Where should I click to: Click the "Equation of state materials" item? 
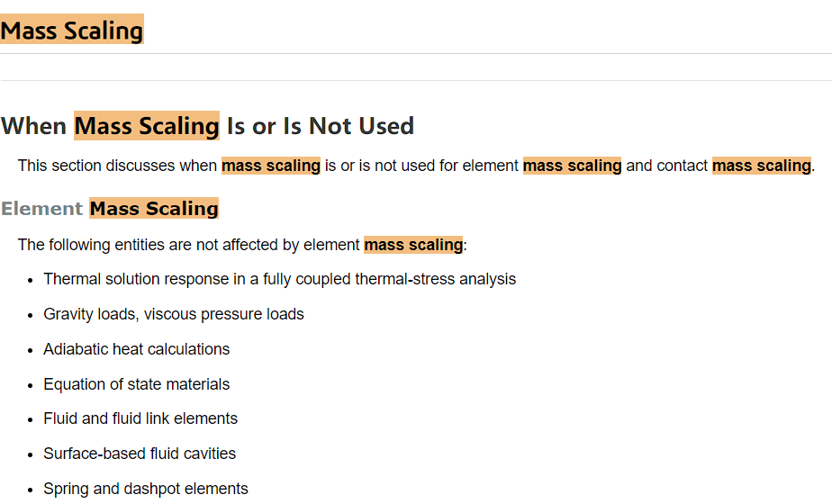click(136, 384)
